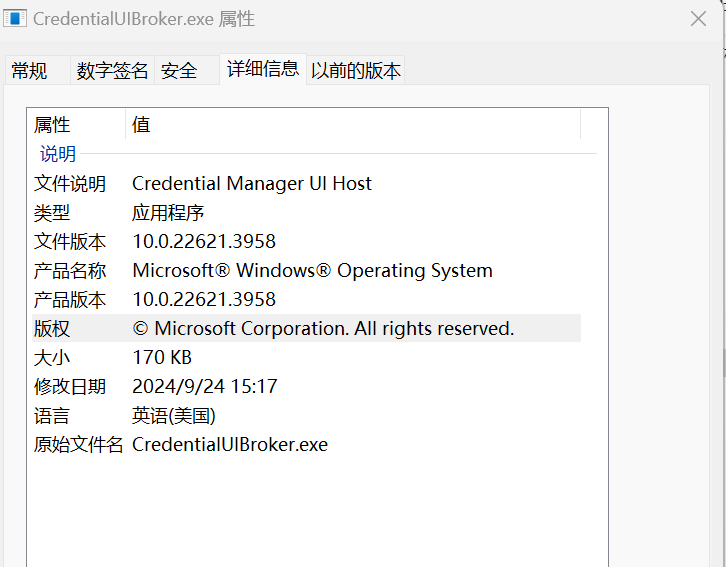Select the 修改日期 2024/9/24 row

pyautogui.click(x=306, y=386)
